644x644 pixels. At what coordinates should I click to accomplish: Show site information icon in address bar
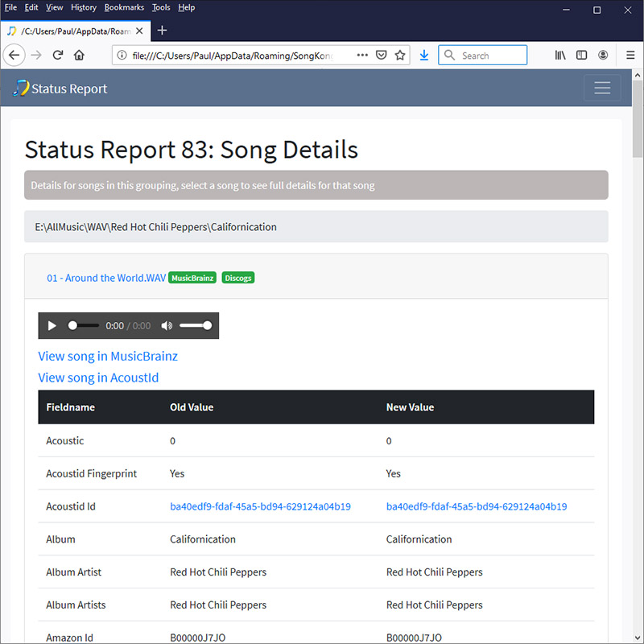tap(122, 55)
